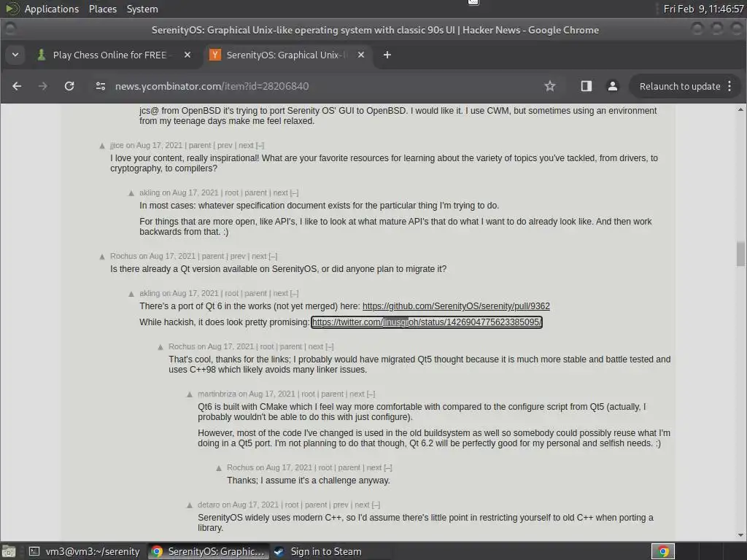Upvote akling's comment about specification documents

tap(131, 193)
